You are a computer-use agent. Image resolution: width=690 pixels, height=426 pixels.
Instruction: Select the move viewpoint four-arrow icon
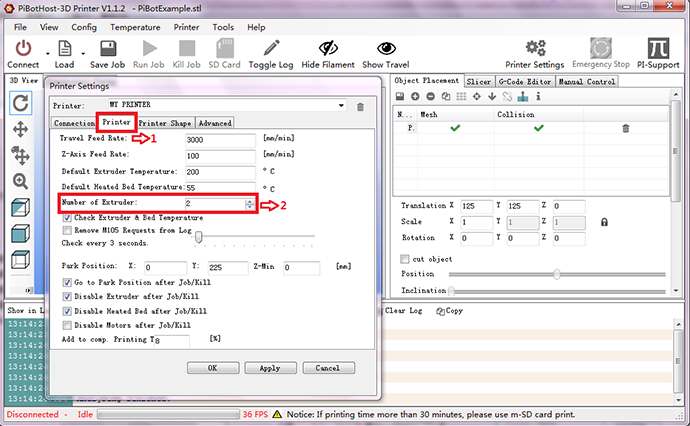(21, 129)
